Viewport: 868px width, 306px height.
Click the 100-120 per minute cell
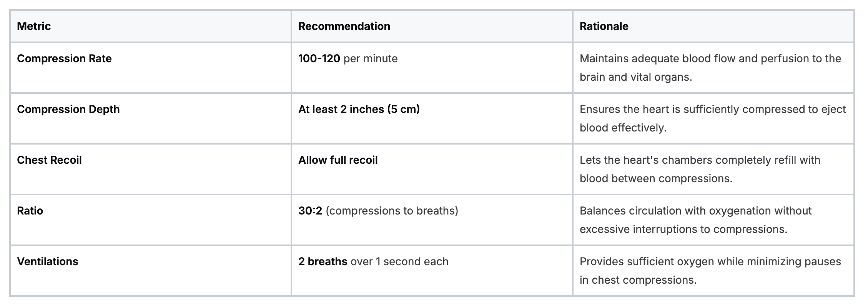(x=348, y=58)
